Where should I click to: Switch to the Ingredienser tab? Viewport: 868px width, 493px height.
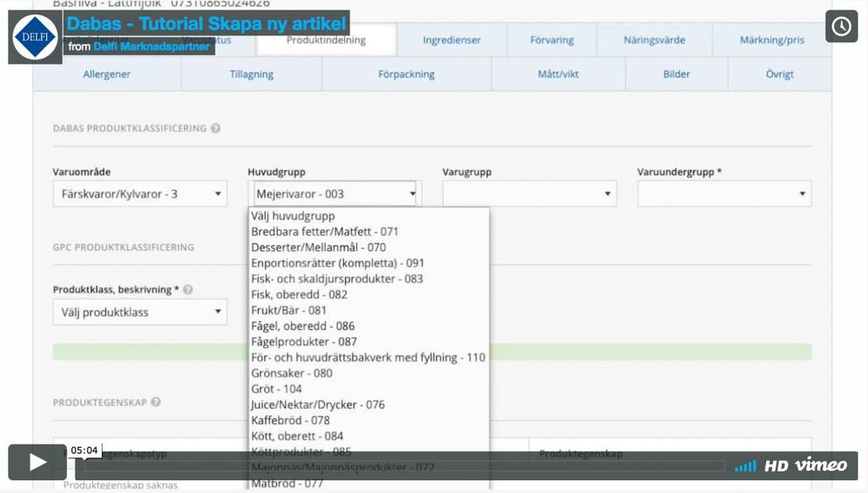(451, 40)
